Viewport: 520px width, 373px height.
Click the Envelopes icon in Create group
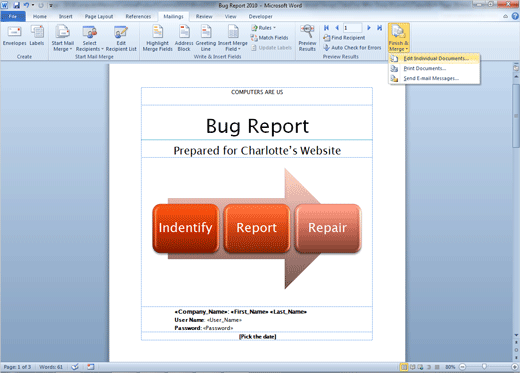tap(14, 32)
